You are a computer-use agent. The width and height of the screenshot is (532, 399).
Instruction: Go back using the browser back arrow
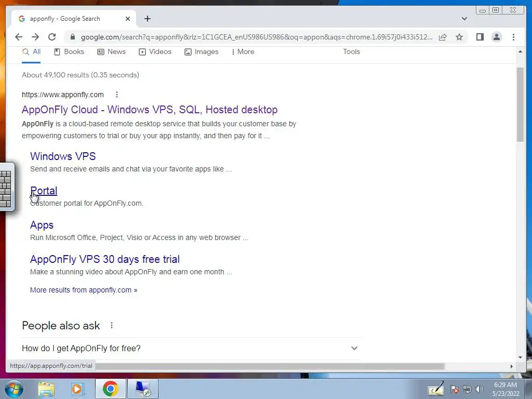tap(19, 37)
